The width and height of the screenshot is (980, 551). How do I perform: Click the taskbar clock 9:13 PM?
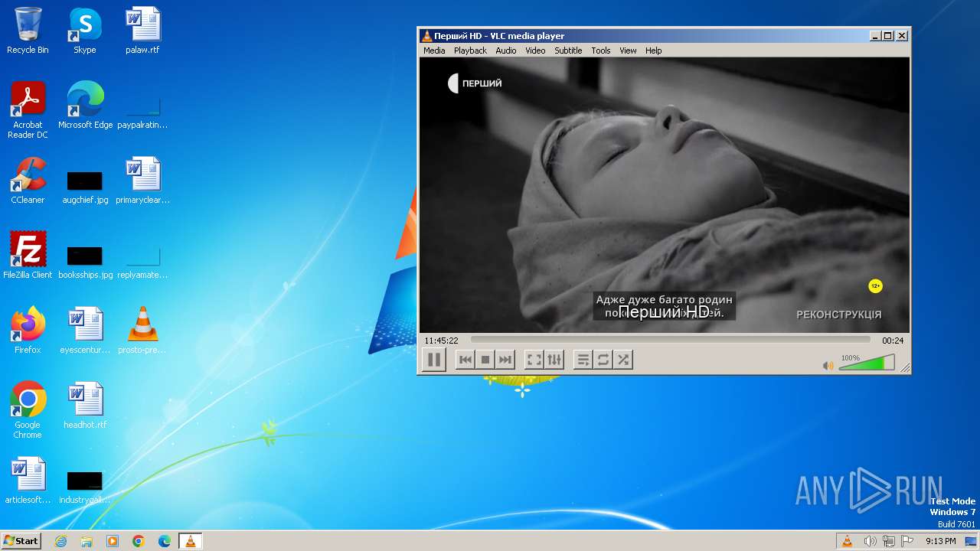pos(940,541)
